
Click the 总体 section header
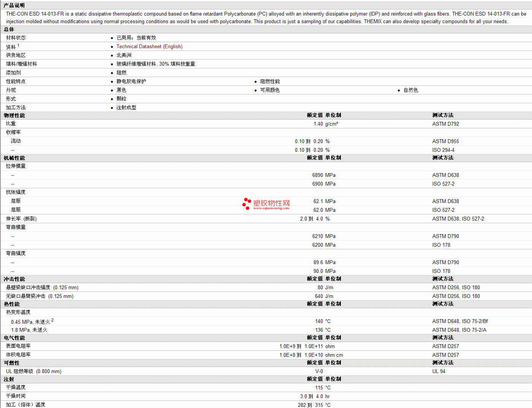[x=9, y=29]
